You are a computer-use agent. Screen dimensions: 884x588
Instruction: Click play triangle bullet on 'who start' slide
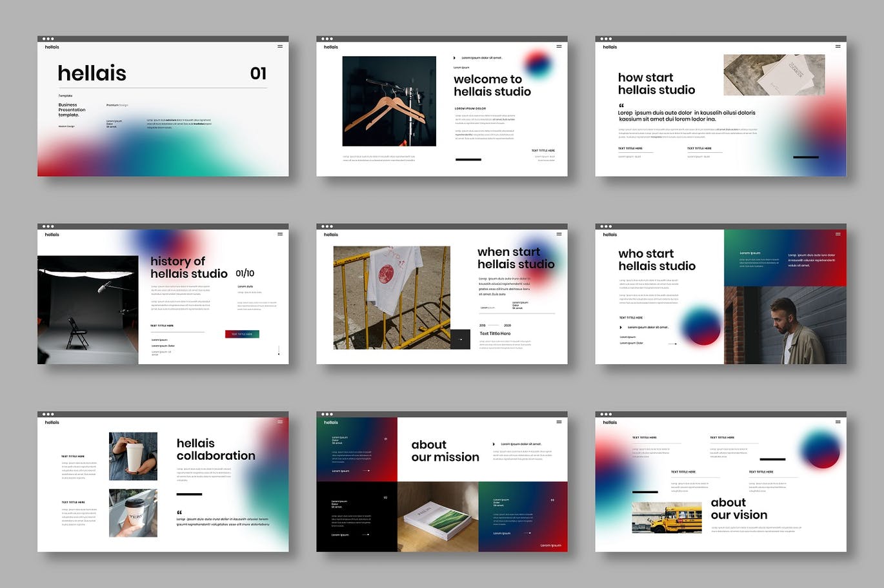click(x=621, y=328)
